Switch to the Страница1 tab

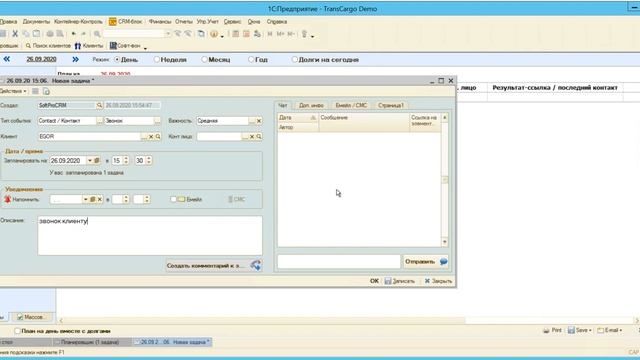pyautogui.click(x=391, y=105)
